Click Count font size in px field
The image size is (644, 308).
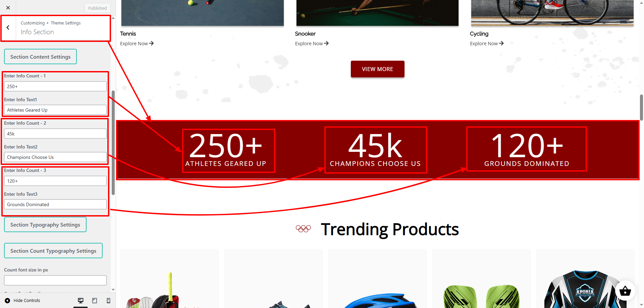[x=55, y=281]
